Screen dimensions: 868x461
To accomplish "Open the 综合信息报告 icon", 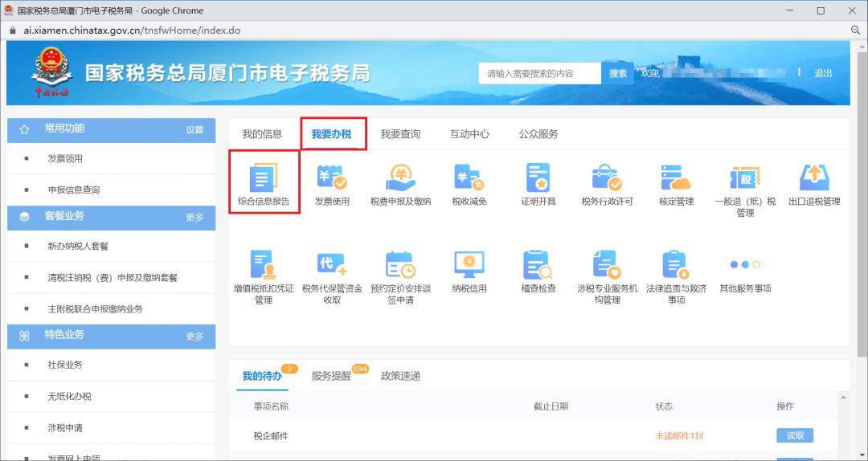I will [264, 177].
